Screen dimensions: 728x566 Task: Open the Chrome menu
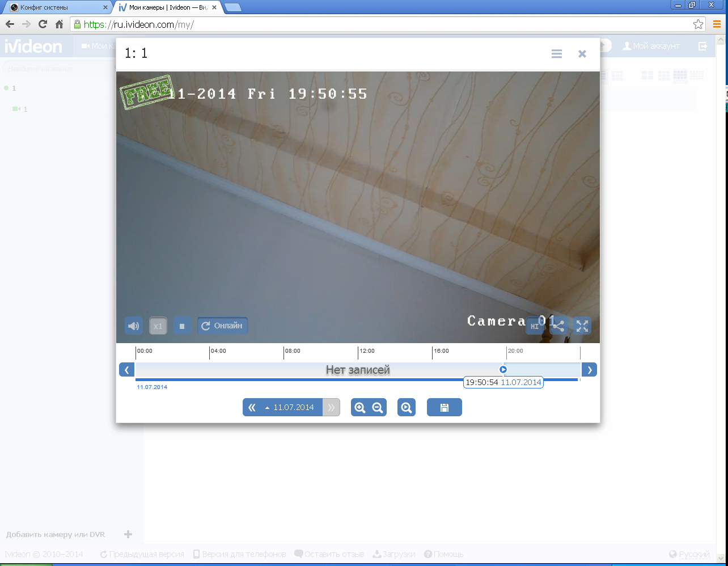click(x=717, y=24)
